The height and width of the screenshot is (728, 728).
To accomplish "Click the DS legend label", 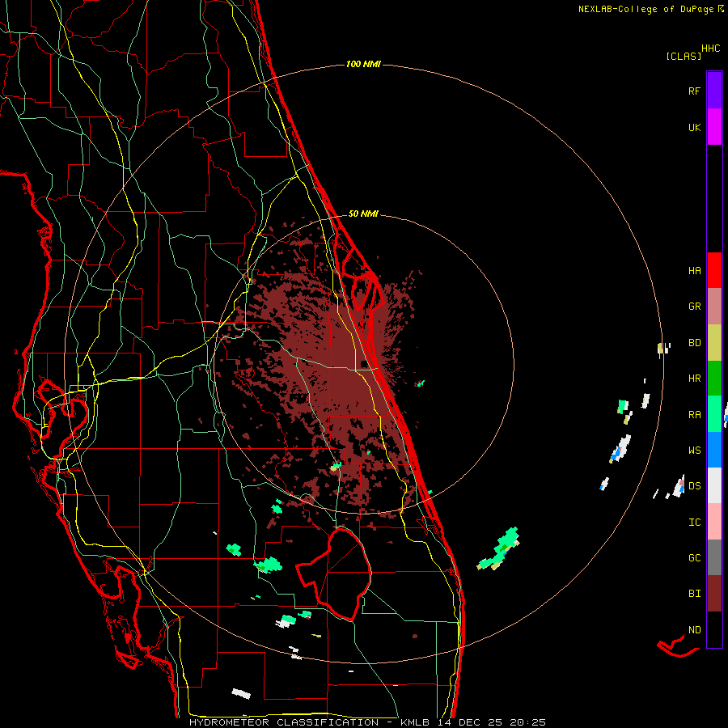I will (694, 486).
